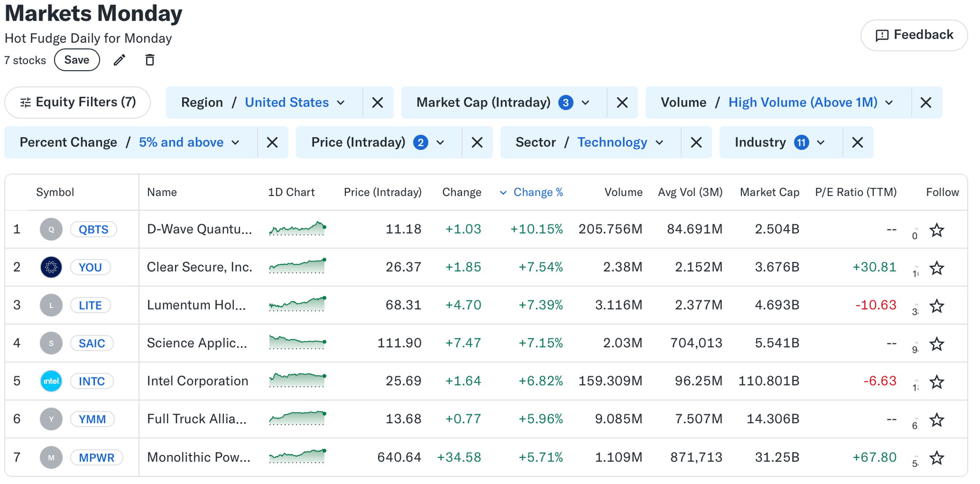Image resolution: width=980 pixels, height=484 pixels.
Task: Expand the Market Cap (Intraday) filter dropdown
Action: [585, 102]
